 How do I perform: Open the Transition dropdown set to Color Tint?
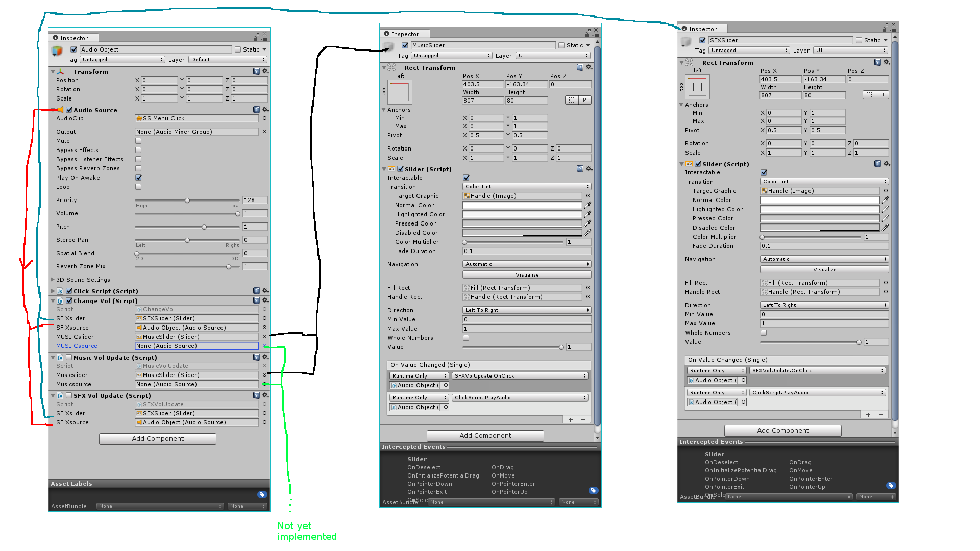point(526,186)
